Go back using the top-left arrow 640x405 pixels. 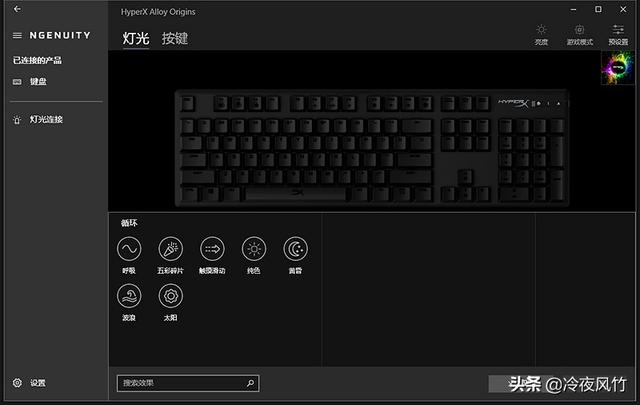[x=17, y=9]
